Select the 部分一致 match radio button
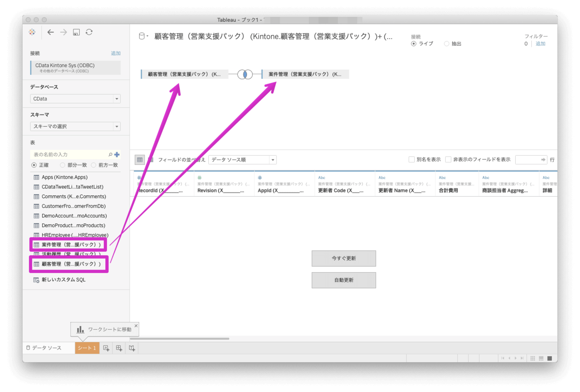 [62, 165]
